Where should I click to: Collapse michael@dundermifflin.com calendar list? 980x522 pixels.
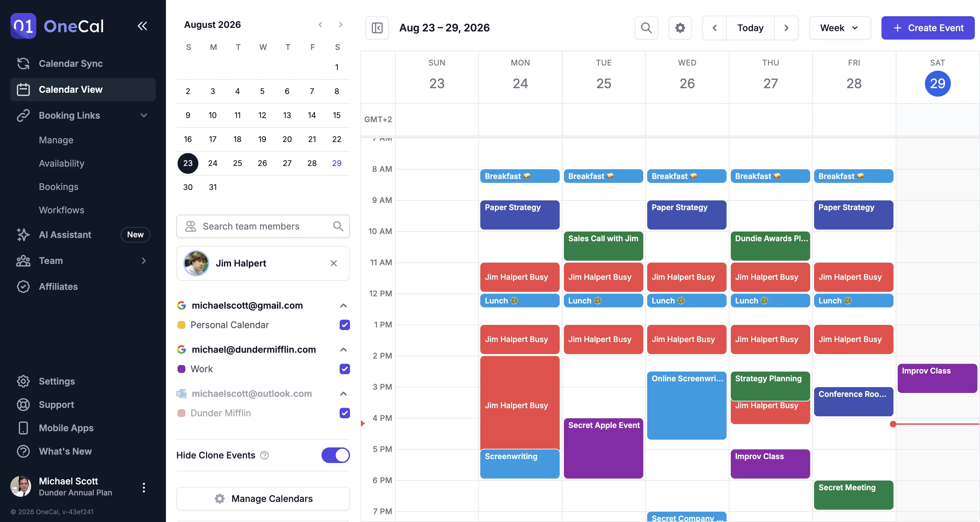pyautogui.click(x=343, y=350)
